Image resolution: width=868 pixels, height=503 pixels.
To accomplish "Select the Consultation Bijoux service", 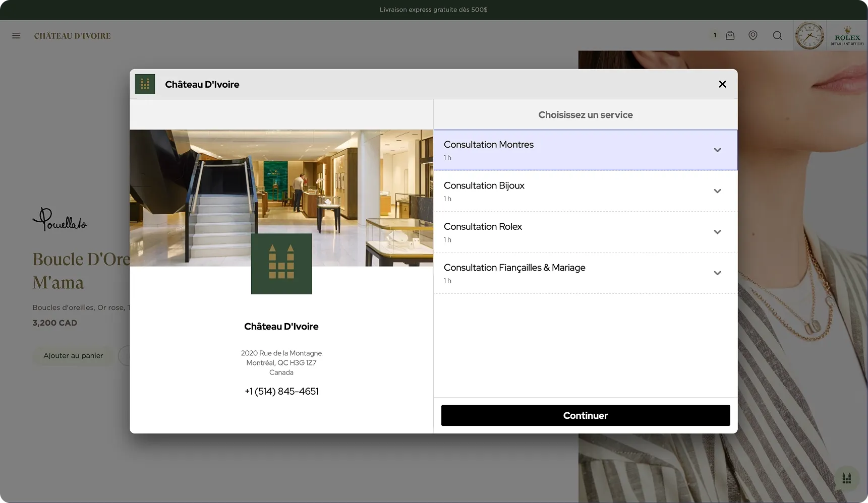I will [x=555, y=191].
